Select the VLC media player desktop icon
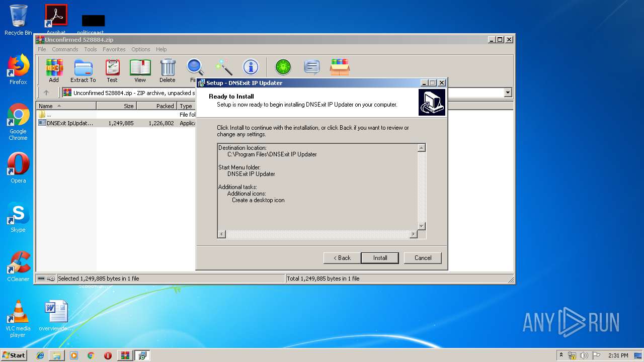This screenshot has height=362, width=644. (18, 319)
